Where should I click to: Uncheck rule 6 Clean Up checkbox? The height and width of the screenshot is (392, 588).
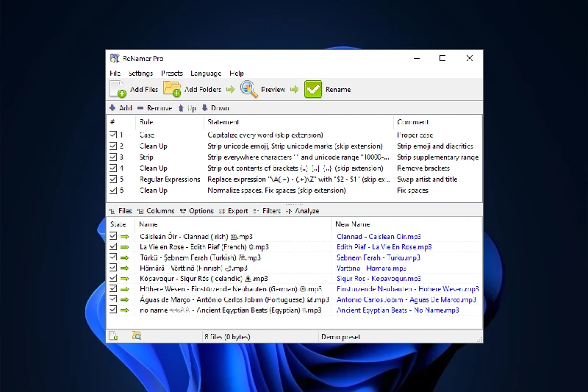113,190
